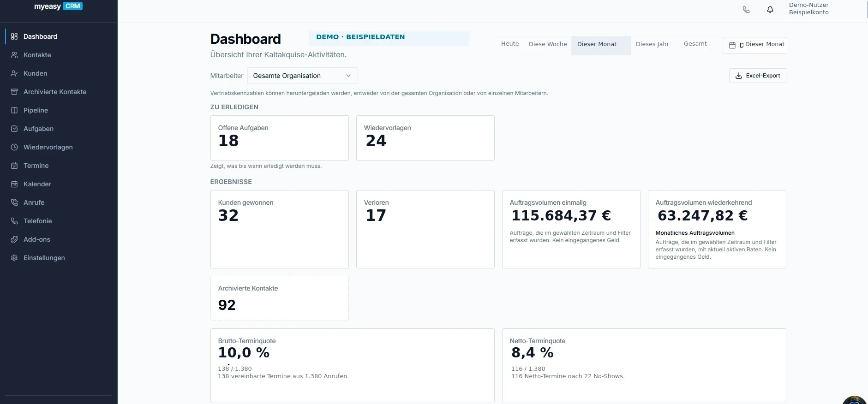Open Anrufe sidebar entry

59,202
